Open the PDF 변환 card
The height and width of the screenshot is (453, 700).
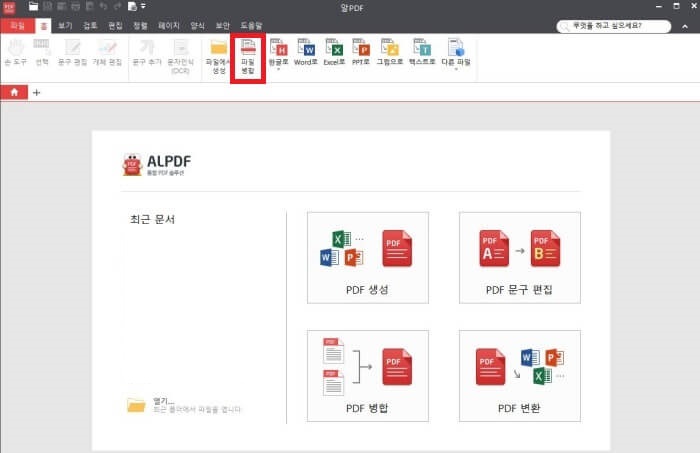coord(520,376)
